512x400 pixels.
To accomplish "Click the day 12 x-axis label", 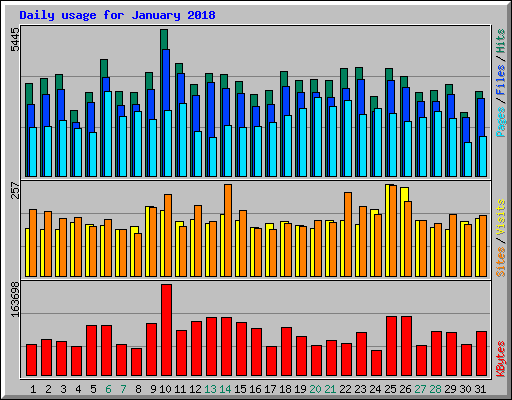I will (195, 389).
